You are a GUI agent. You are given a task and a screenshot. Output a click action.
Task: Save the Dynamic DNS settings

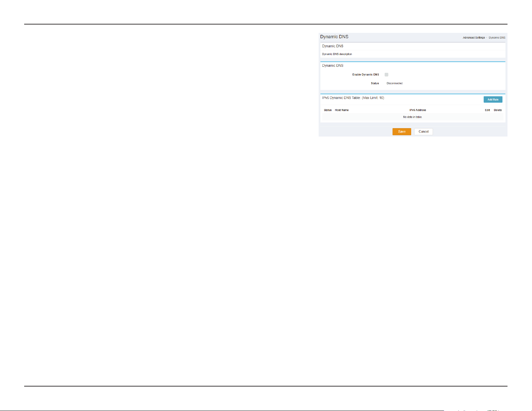click(x=402, y=132)
